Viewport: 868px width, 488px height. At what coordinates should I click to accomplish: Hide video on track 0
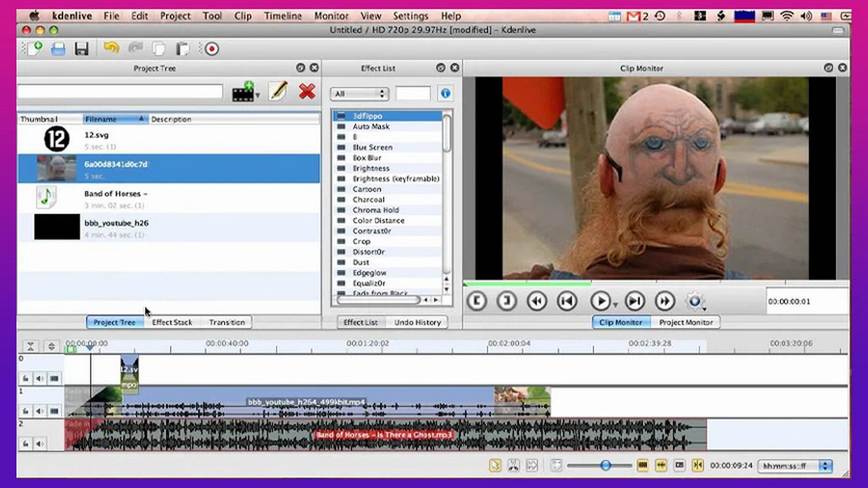[x=54, y=378]
